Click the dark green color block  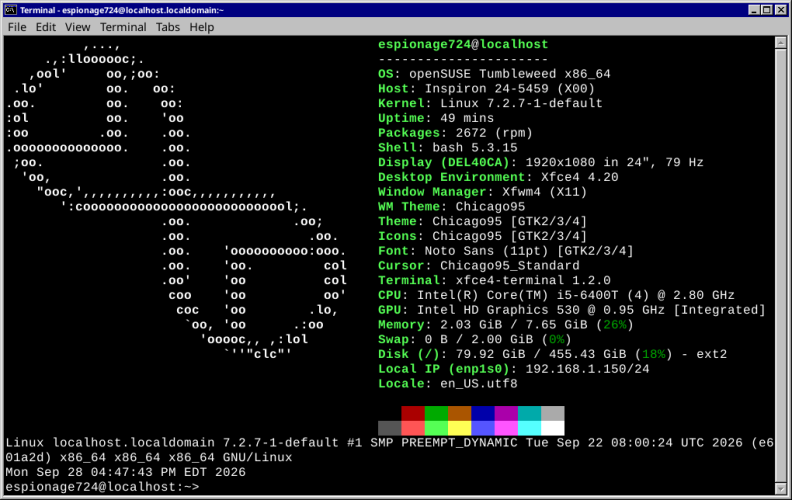point(436,413)
